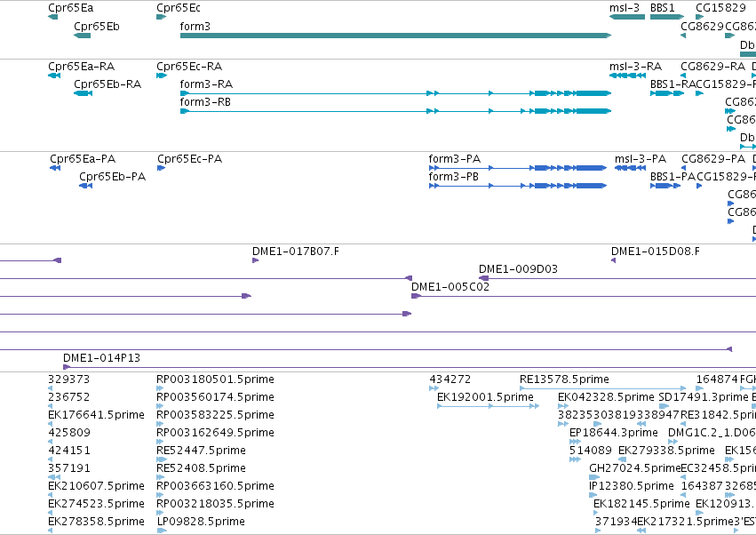
Task: Open the EK278358.5prime EST label
Action: pyautogui.click(x=97, y=522)
